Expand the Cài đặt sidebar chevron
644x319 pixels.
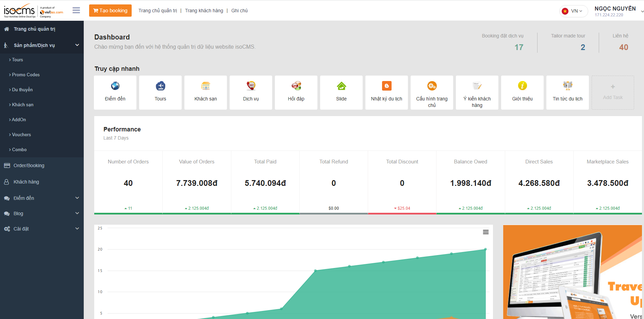pyautogui.click(x=77, y=228)
